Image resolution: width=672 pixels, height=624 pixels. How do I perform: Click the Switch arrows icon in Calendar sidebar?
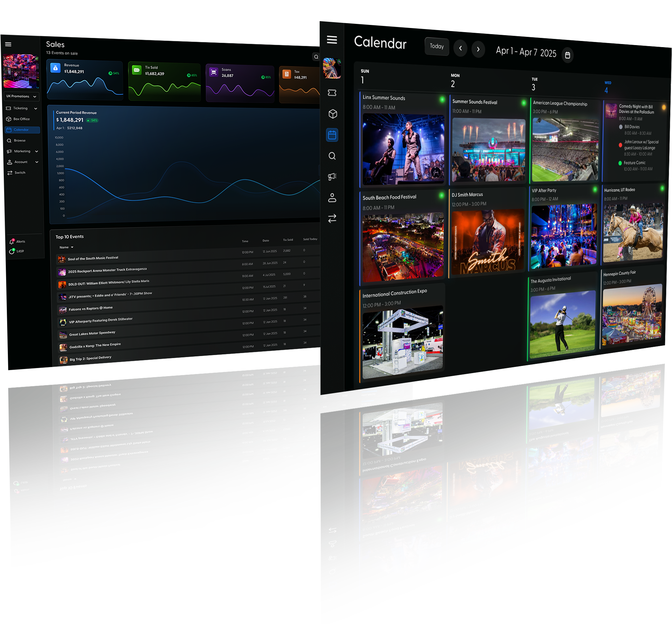pos(332,218)
